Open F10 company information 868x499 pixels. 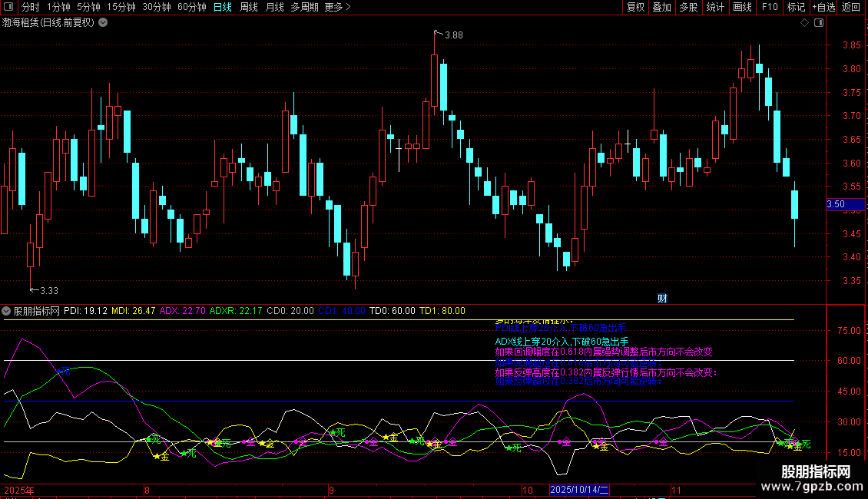point(769,8)
